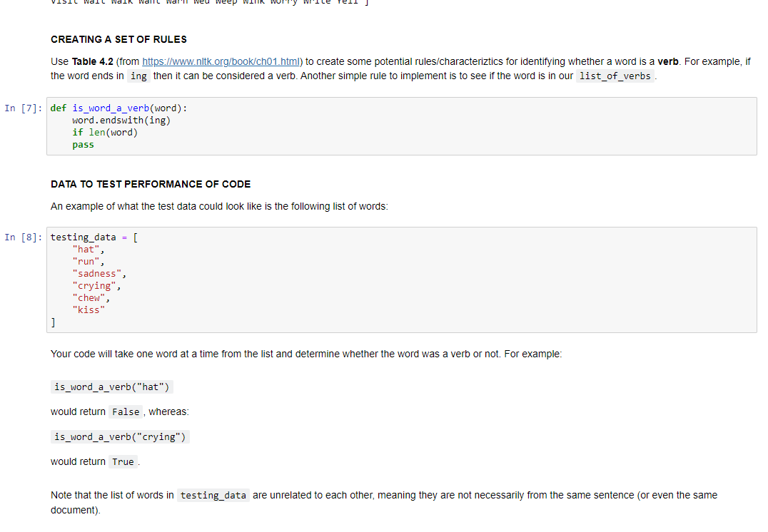This screenshot has height=532, width=768.
Task: Click the word yell in the top word list
Action: click(x=347, y=2)
